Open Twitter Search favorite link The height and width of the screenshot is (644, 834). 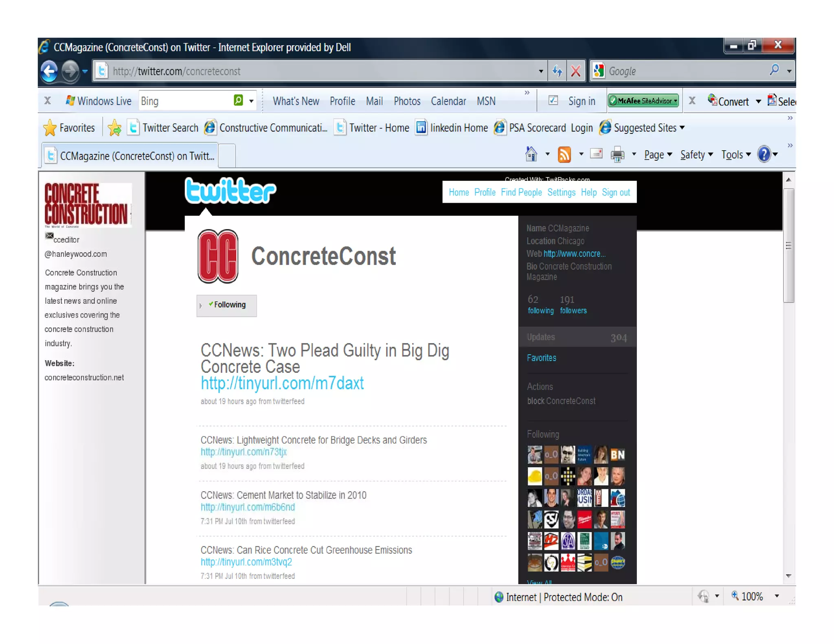tap(163, 128)
